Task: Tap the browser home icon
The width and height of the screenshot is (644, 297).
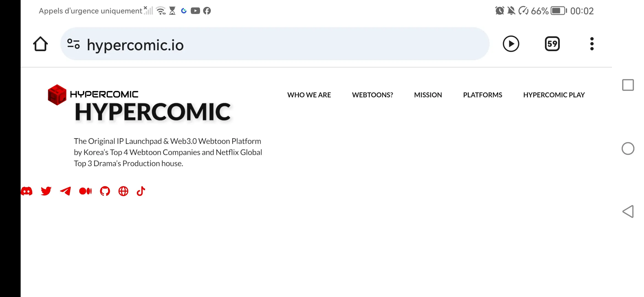Action: coord(40,44)
